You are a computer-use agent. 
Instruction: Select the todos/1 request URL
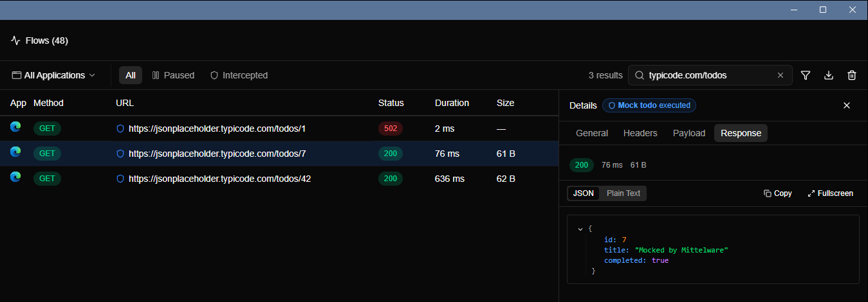coord(217,129)
